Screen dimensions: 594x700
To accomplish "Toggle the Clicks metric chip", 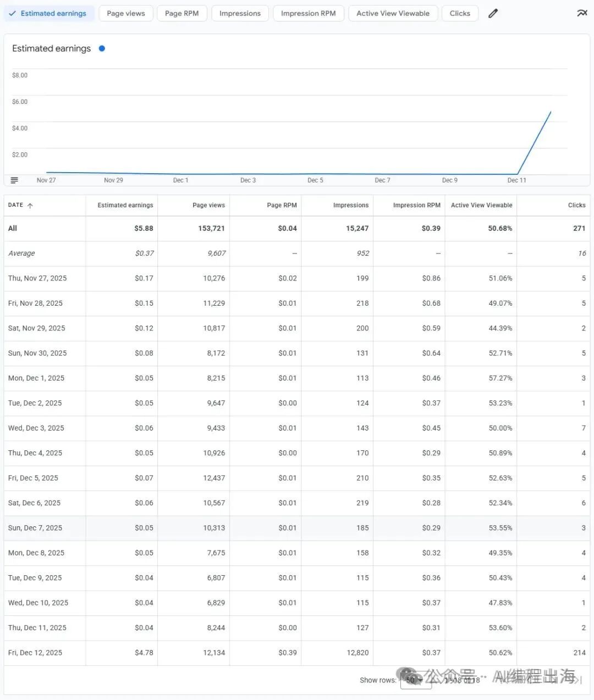I will tap(460, 13).
